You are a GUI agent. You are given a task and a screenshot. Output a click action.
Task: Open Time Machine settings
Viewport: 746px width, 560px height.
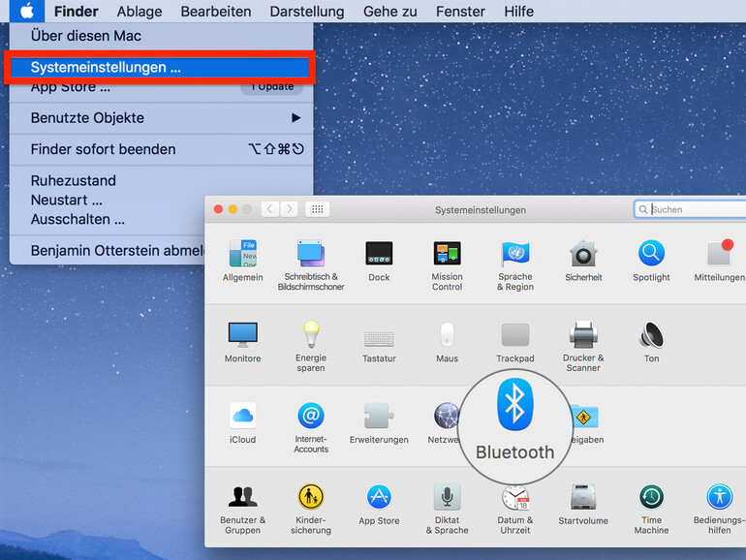coord(651,509)
